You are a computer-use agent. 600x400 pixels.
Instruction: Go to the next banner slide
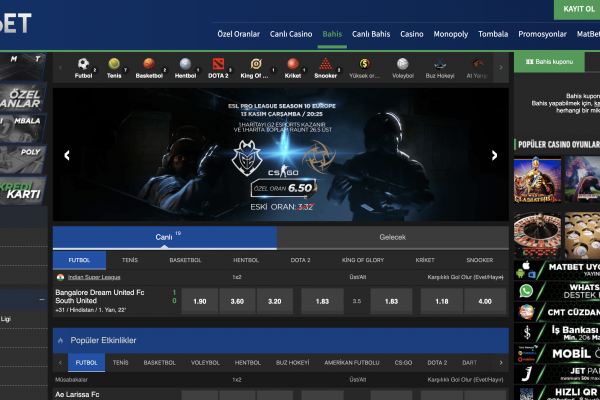coord(494,155)
